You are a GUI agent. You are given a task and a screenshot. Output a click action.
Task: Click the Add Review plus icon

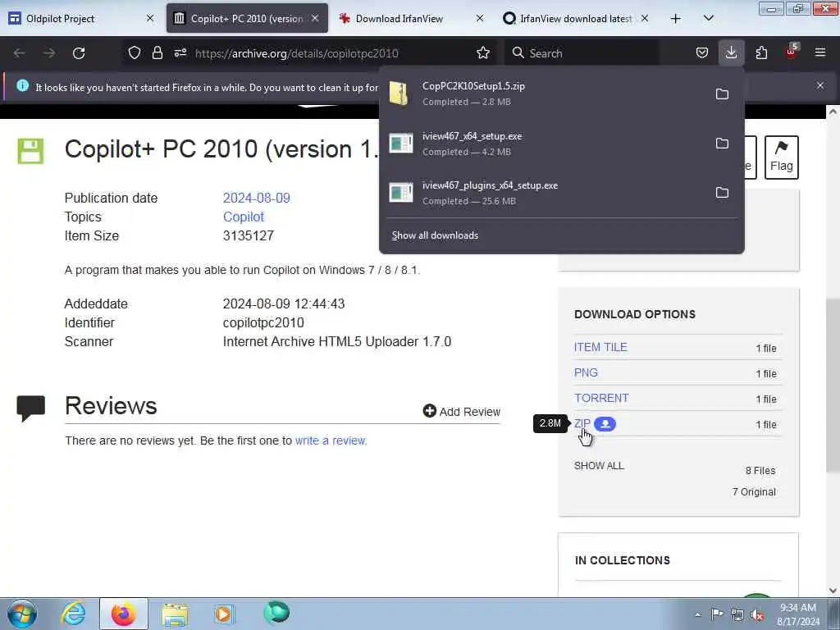pyautogui.click(x=429, y=411)
